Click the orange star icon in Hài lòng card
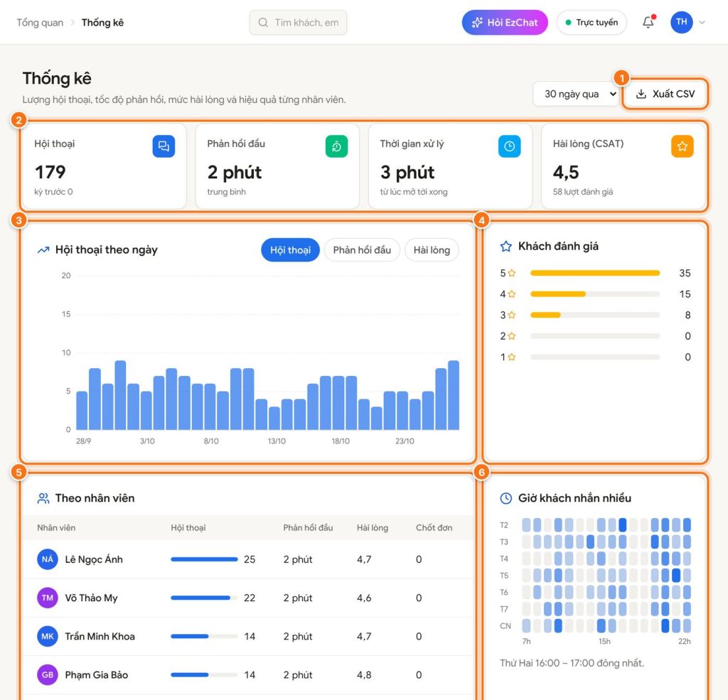This screenshot has height=700, width=728. [682, 146]
